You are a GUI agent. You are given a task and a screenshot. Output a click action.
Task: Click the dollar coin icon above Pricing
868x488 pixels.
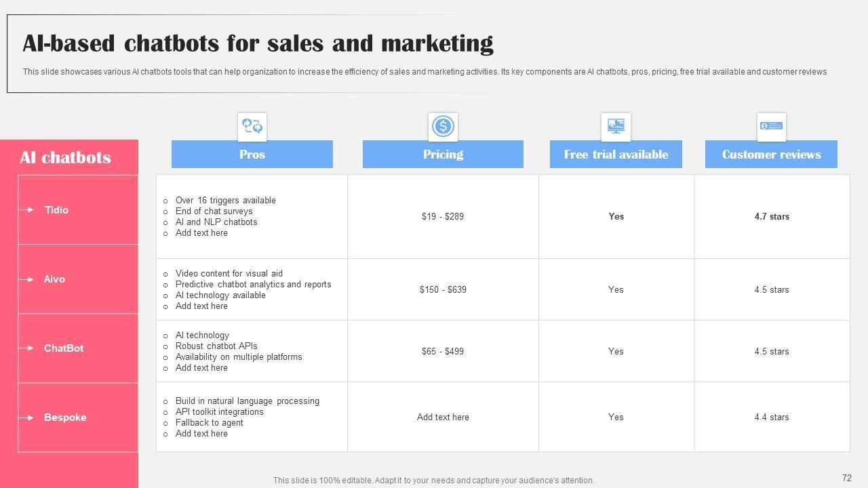tap(443, 127)
